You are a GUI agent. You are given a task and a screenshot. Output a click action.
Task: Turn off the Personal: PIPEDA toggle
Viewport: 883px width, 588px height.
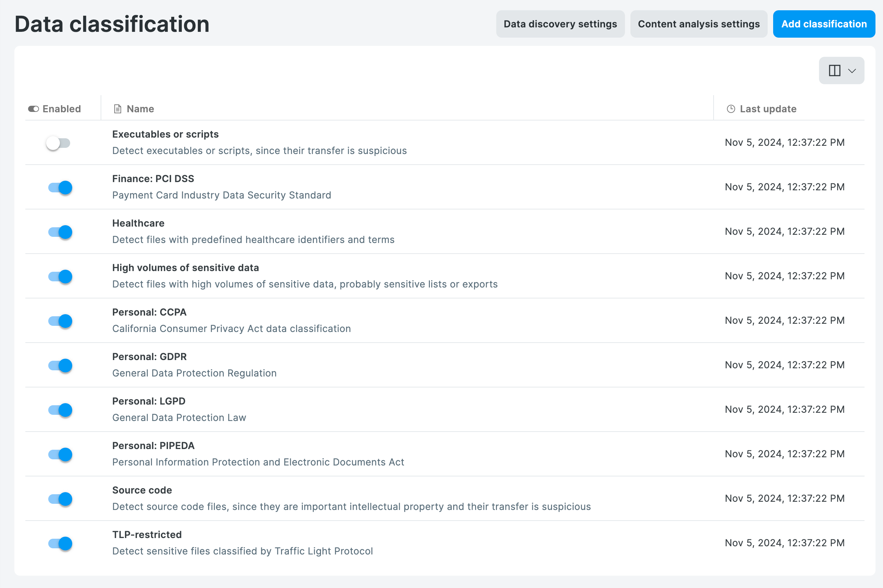[x=60, y=455]
